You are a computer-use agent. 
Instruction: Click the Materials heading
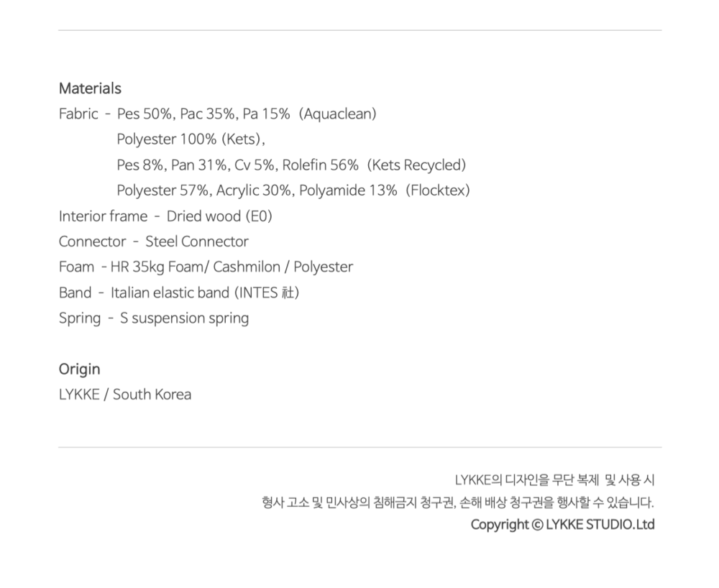pos(90,88)
